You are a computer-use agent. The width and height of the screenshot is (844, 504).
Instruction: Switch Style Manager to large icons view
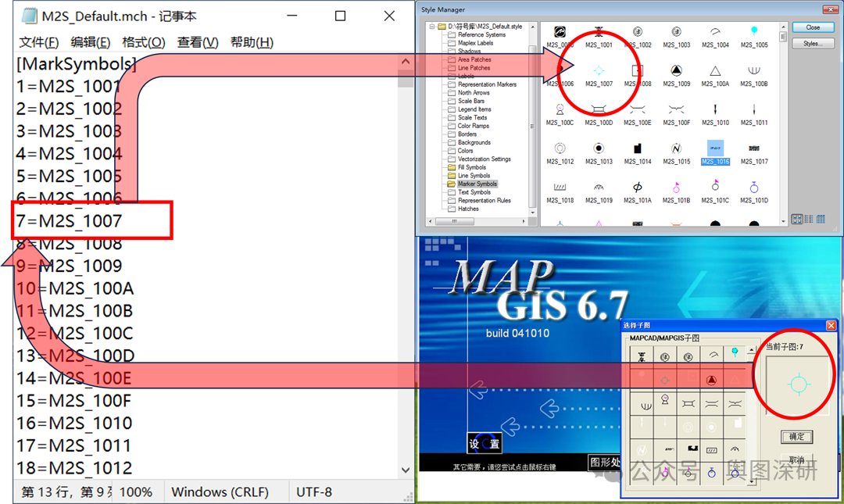click(796, 220)
